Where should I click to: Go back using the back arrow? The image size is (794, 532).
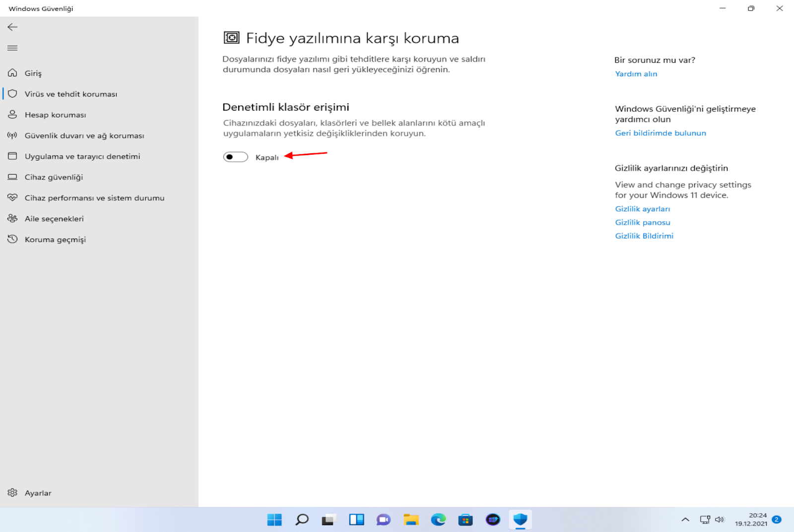[x=12, y=27]
